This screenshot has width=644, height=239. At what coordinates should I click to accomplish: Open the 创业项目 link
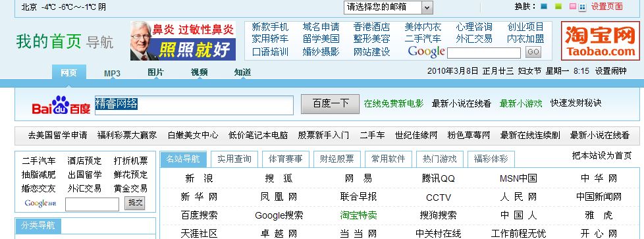click(x=525, y=27)
